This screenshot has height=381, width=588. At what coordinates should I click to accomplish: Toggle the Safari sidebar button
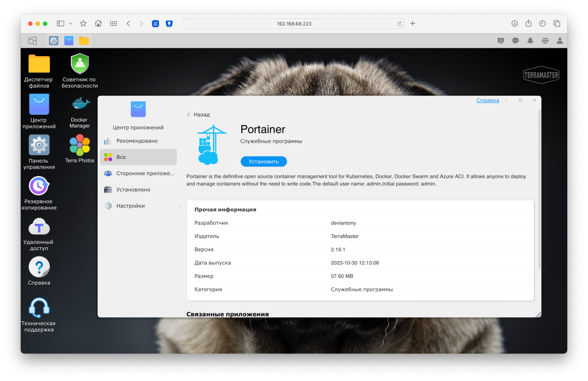pos(60,23)
